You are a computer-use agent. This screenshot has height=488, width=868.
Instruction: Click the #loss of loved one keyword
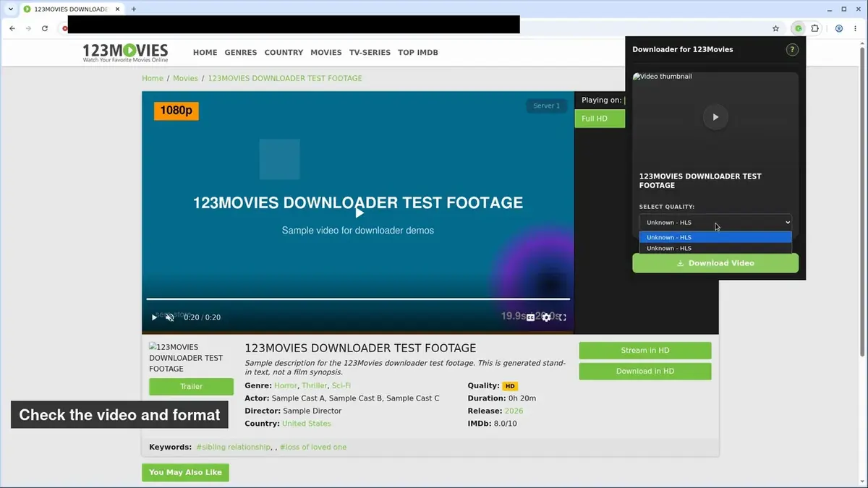(x=313, y=447)
